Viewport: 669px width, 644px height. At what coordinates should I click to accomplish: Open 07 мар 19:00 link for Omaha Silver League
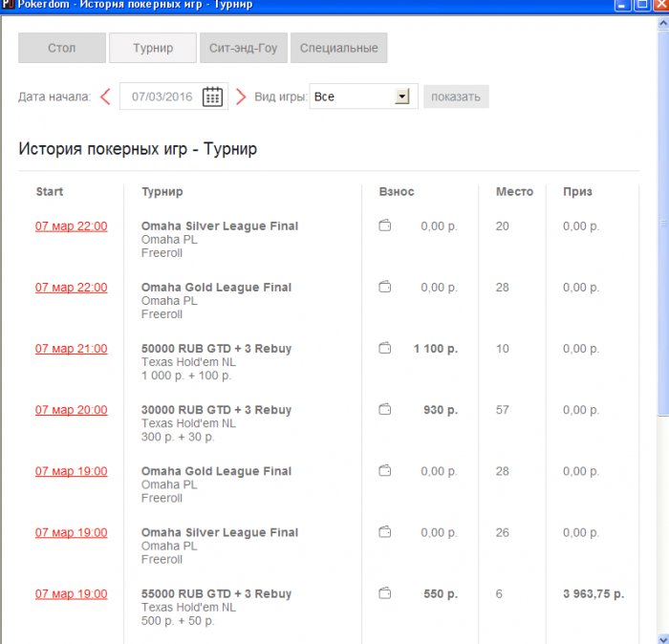(x=72, y=533)
